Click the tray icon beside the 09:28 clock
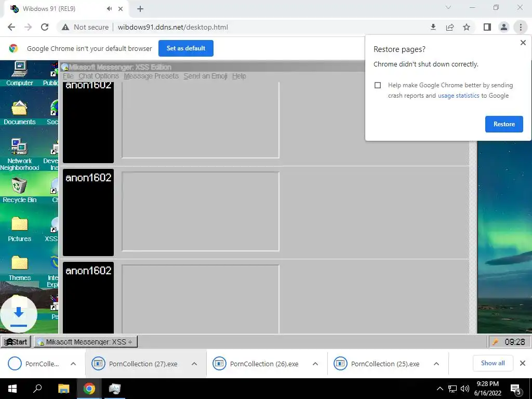Viewport: 532px width, 399px height. coord(495,342)
